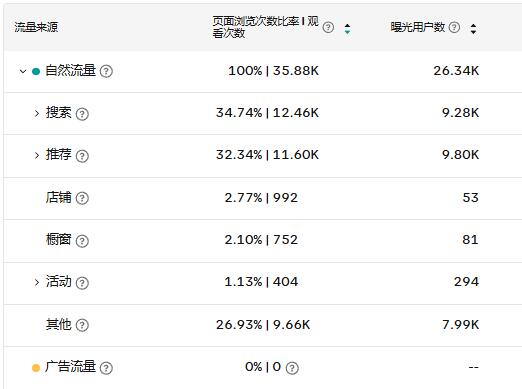This screenshot has height=389, width=522.
Task: Expand the 搜索 traffic row
Action: pyautogui.click(x=37, y=113)
